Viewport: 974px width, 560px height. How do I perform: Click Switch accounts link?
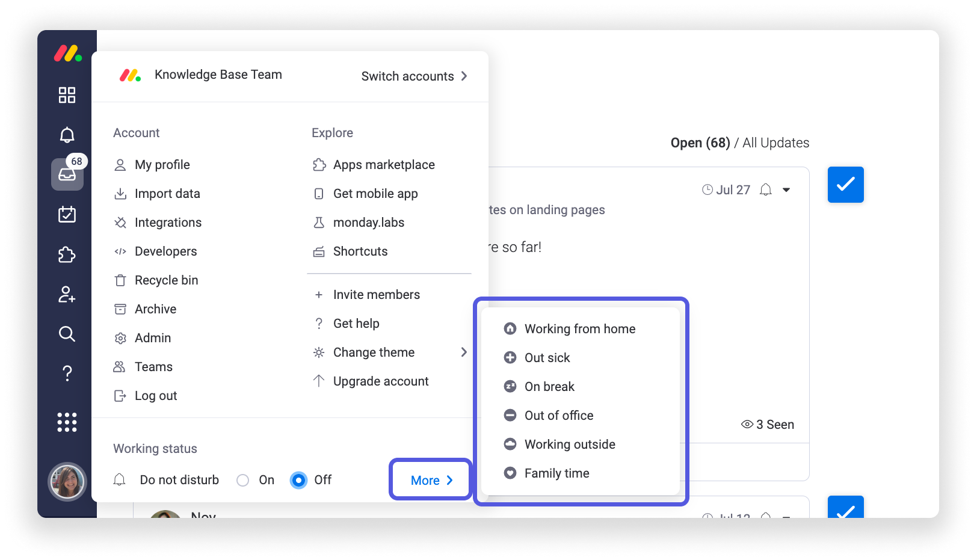coord(407,76)
